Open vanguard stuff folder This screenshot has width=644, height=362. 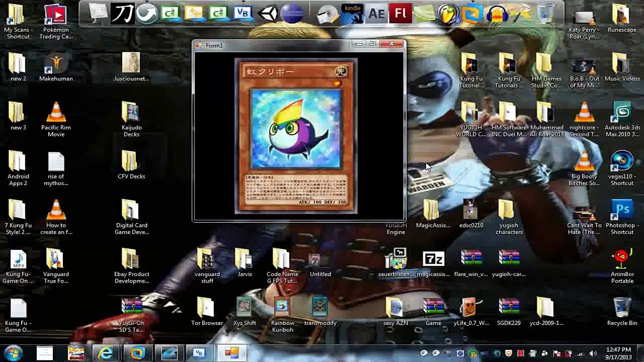[x=207, y=266]
